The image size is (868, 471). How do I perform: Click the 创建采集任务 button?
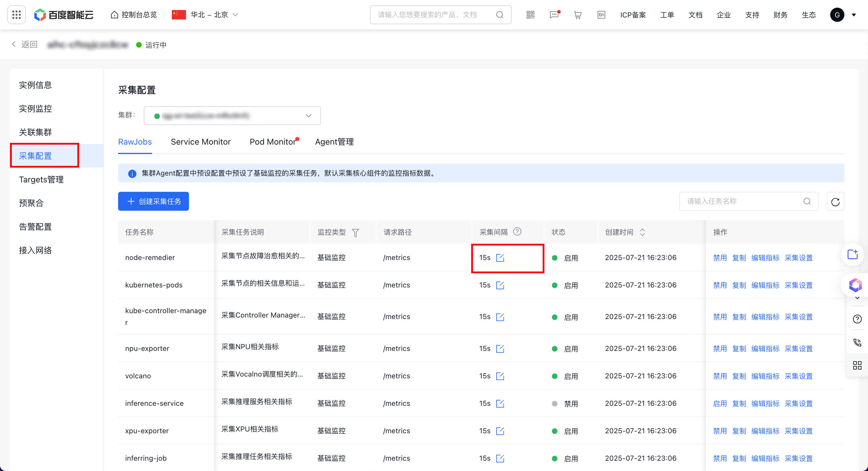point(153,202)
